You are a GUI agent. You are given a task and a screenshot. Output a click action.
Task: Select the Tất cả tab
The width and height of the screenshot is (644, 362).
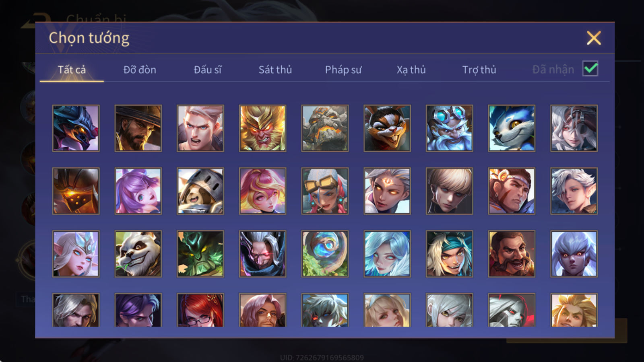[x=72, y=70]
